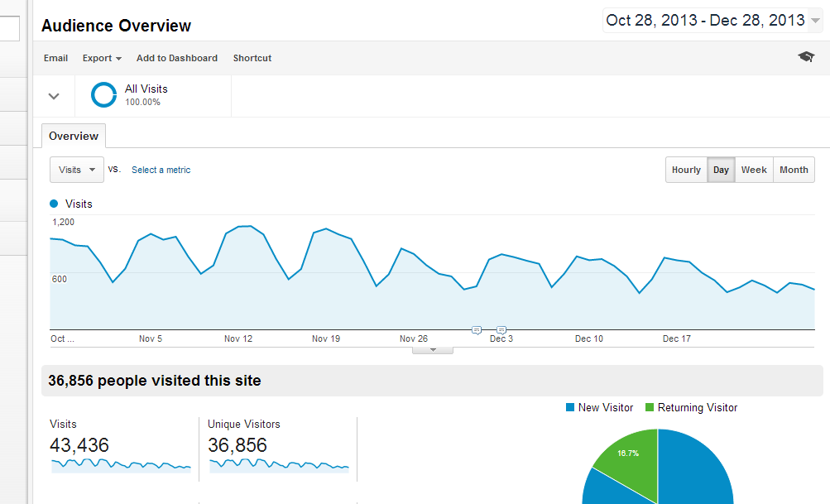830x504 pixels.
Task: Click the Select a metric link
Action: 161,170
